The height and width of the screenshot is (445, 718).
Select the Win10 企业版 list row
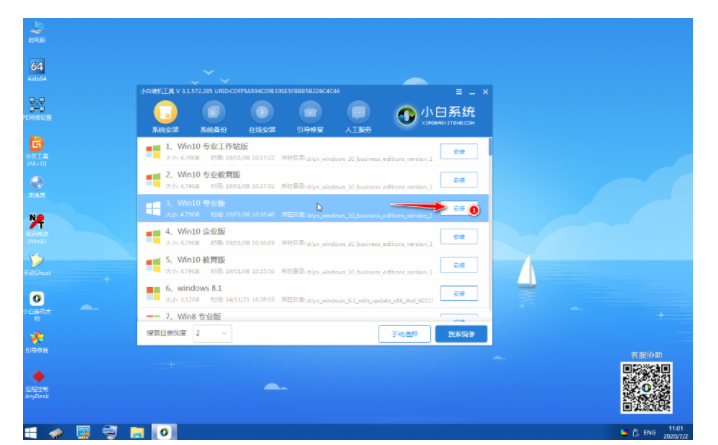coord(313,237)
